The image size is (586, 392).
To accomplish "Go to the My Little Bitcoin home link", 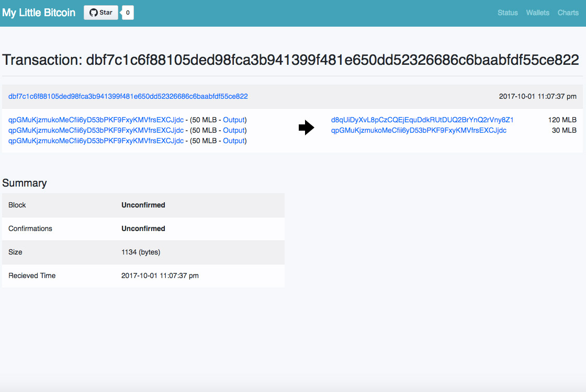I will 39,13.
